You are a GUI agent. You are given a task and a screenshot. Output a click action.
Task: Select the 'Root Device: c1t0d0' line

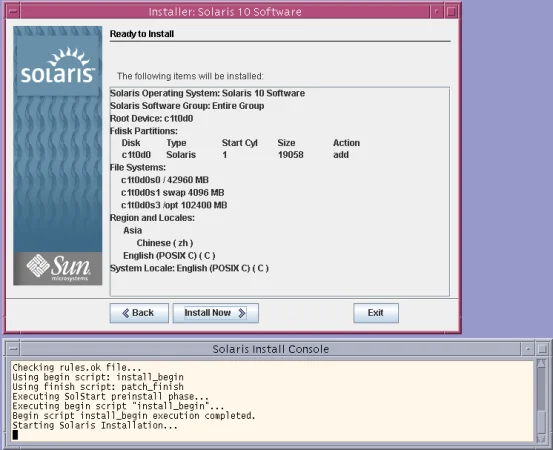point(151,118)
